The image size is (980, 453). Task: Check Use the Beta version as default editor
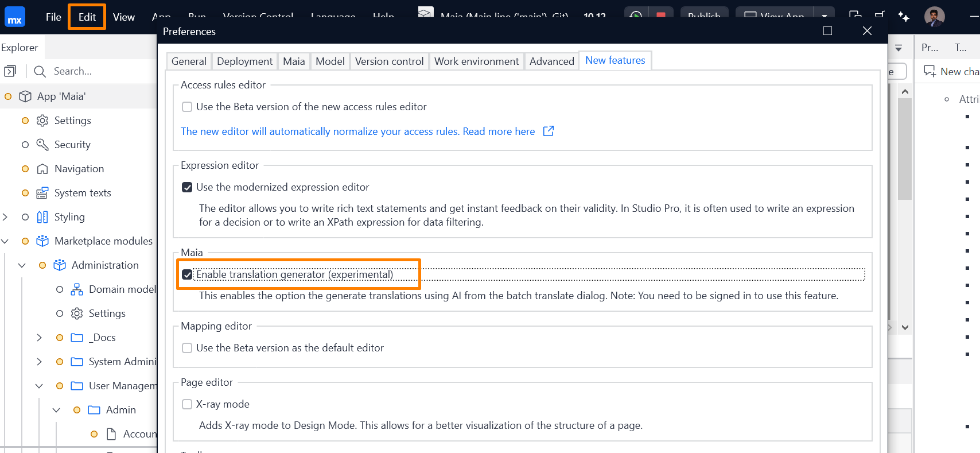pos(187,348)
